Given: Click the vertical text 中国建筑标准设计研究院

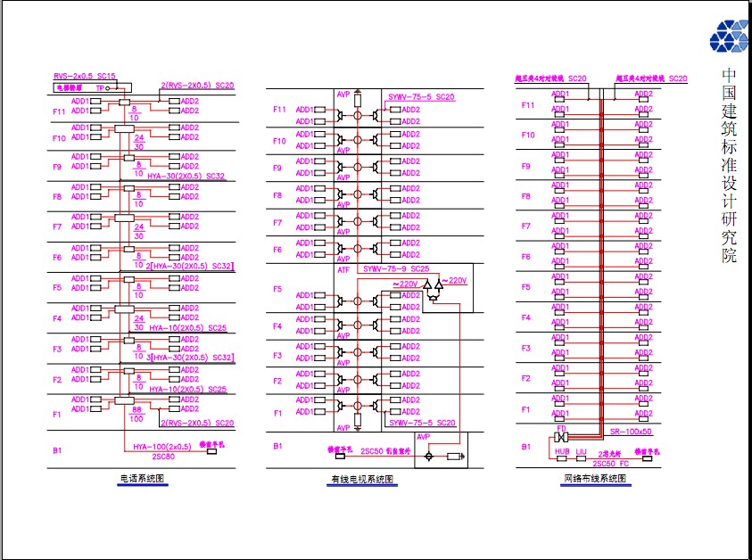Looking at the screenshot, I should [729, 166].
